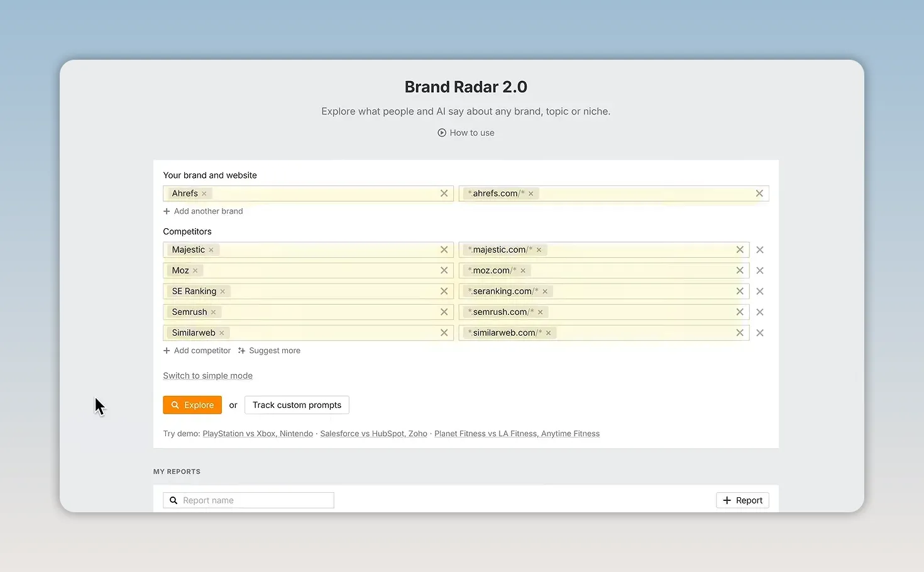Viewport: 924px width, 572px height.
Task: Clear the Moz name field
Action: point(444,270)
